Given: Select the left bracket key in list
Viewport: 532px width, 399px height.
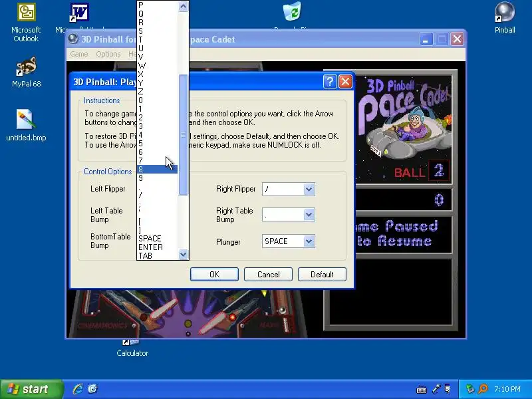Looking at the screenshot, I should [158, 221].
